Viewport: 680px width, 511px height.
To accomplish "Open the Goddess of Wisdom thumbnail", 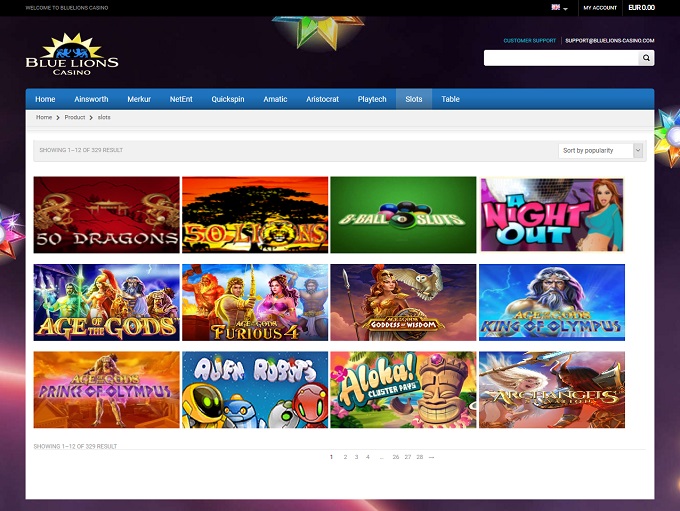I will 403,302.
